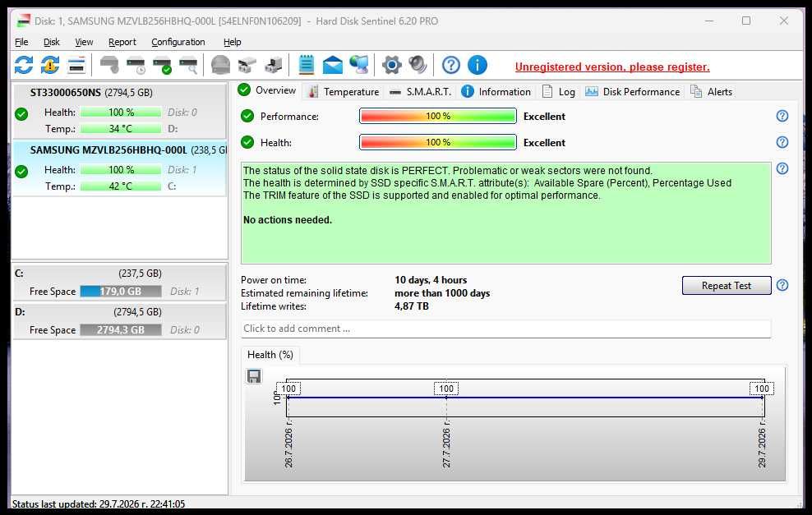
Task: Click help icon next to Health row
Action: coord(782,142)
